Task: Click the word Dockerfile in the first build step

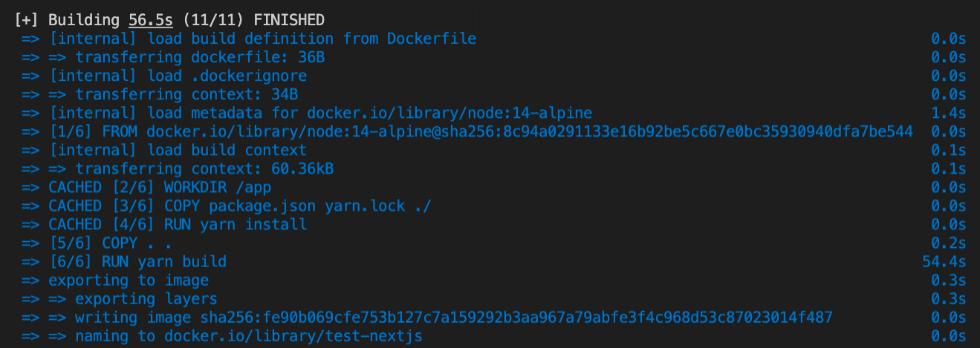Action: [x=432, y=39]
